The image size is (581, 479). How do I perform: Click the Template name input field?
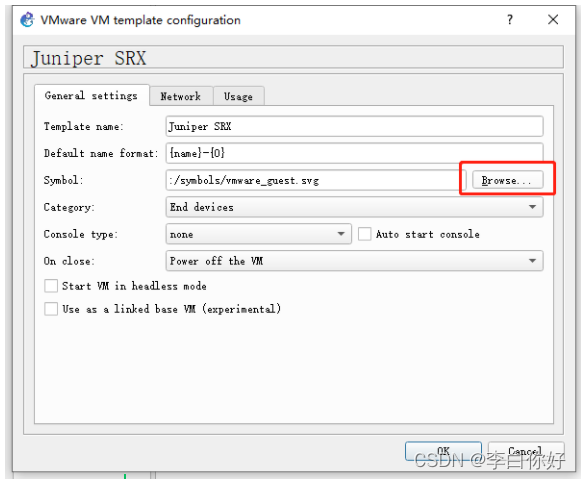coord(354,126)
